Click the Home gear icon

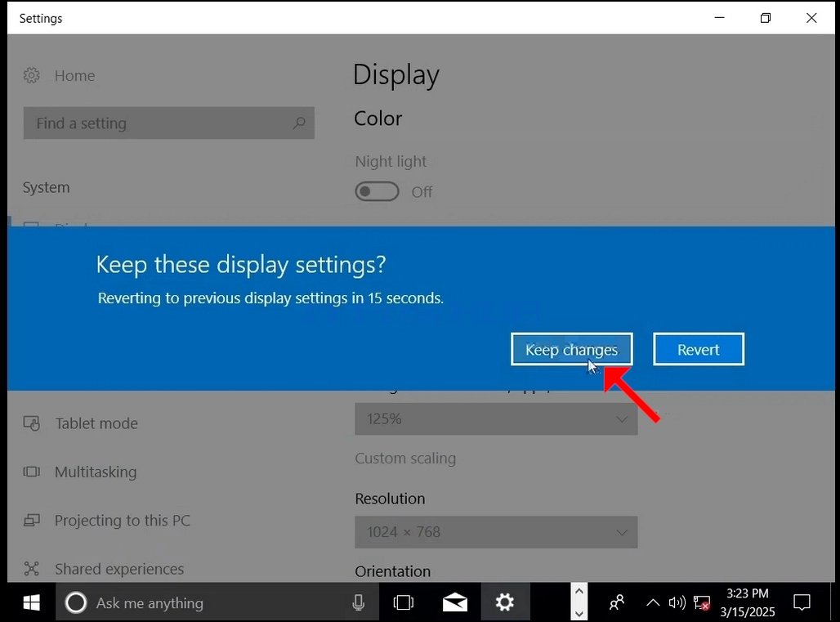coord(32,75)
